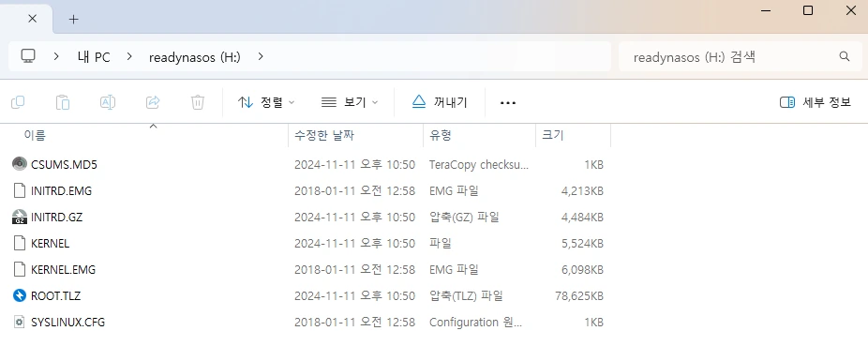This screenshot has height=346, width=868.
Task: Click the Delete trash icon
Action: 198,102
